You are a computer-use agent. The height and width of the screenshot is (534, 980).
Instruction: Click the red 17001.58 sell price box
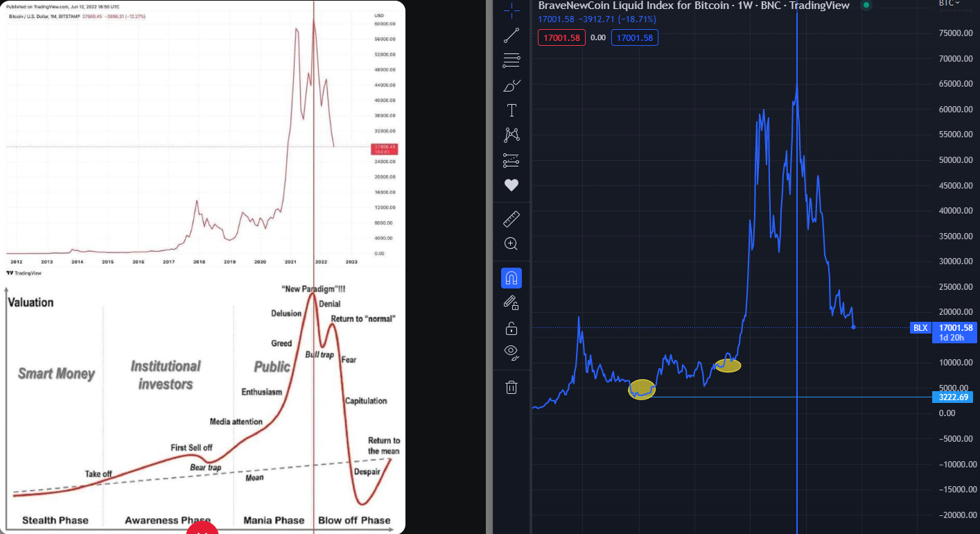pyautogui.click(x=561, y=37)
